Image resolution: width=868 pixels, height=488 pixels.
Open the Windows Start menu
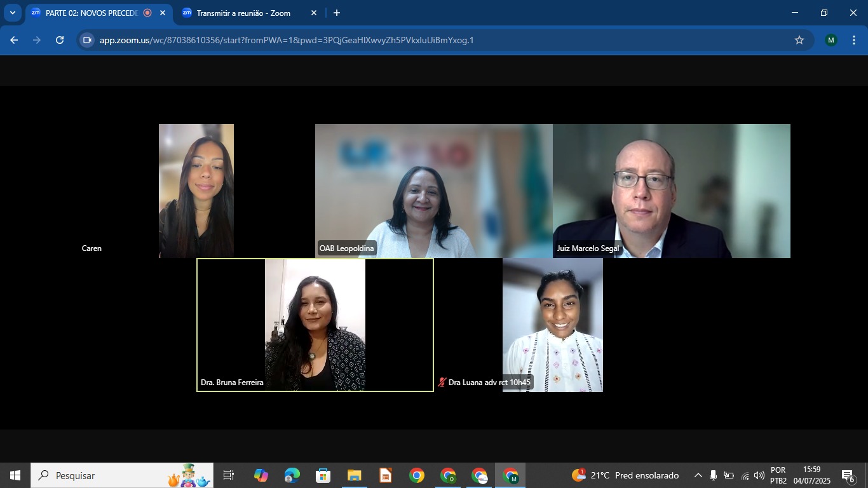[x=15, y=475]
